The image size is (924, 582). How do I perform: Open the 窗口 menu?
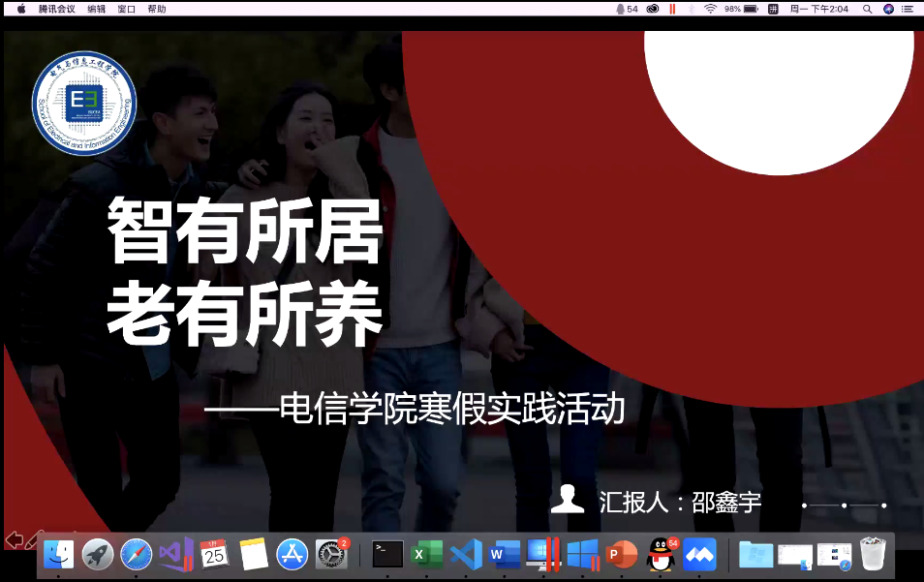tap(127, 9)
